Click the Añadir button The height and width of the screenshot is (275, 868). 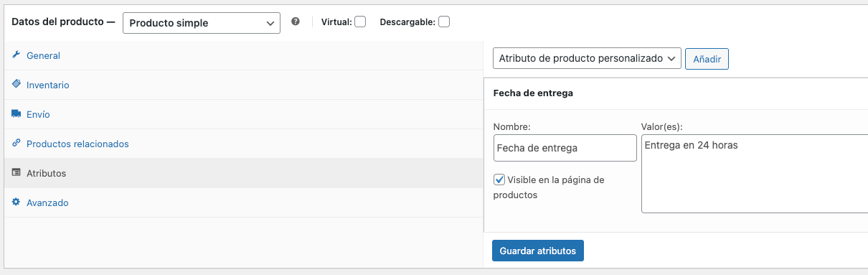coord(707,59)
